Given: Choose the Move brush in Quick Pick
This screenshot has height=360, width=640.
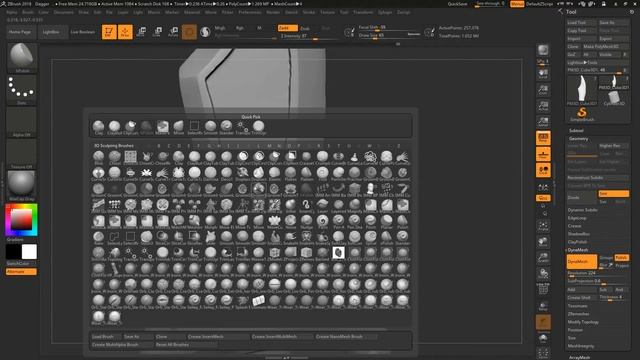Looking at the screenshot, I should click(x=178, y=127).
